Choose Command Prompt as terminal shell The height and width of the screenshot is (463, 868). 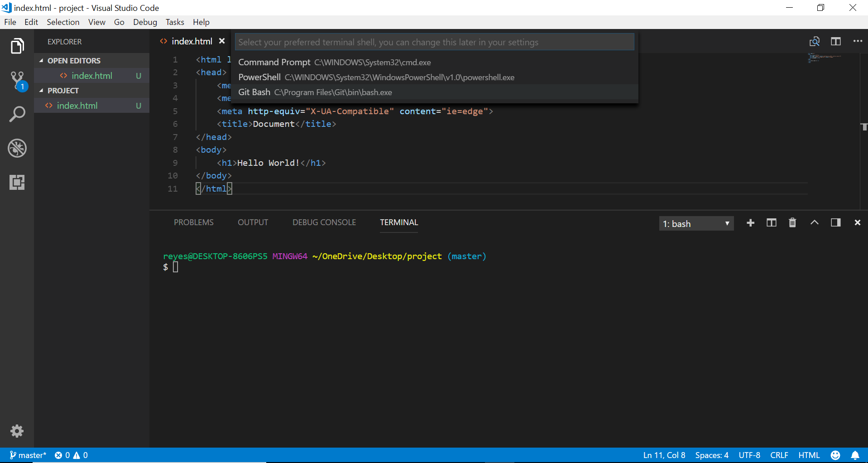[x=435, y=63]
